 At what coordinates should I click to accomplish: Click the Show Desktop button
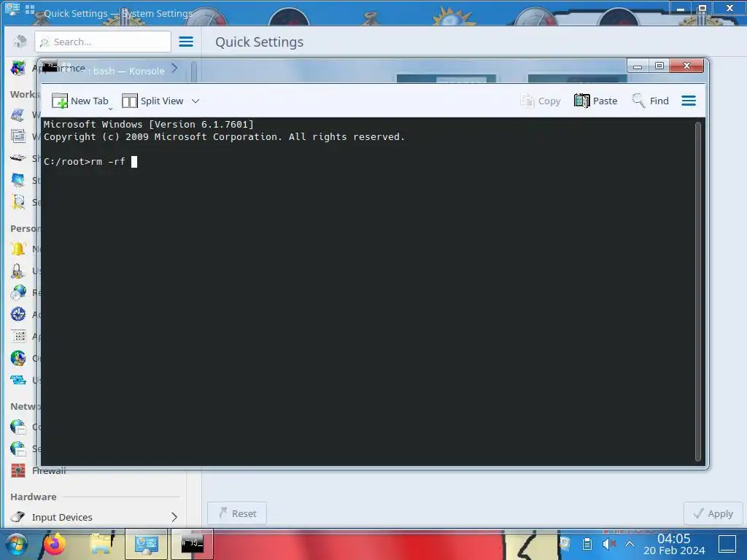click(727, 544)
